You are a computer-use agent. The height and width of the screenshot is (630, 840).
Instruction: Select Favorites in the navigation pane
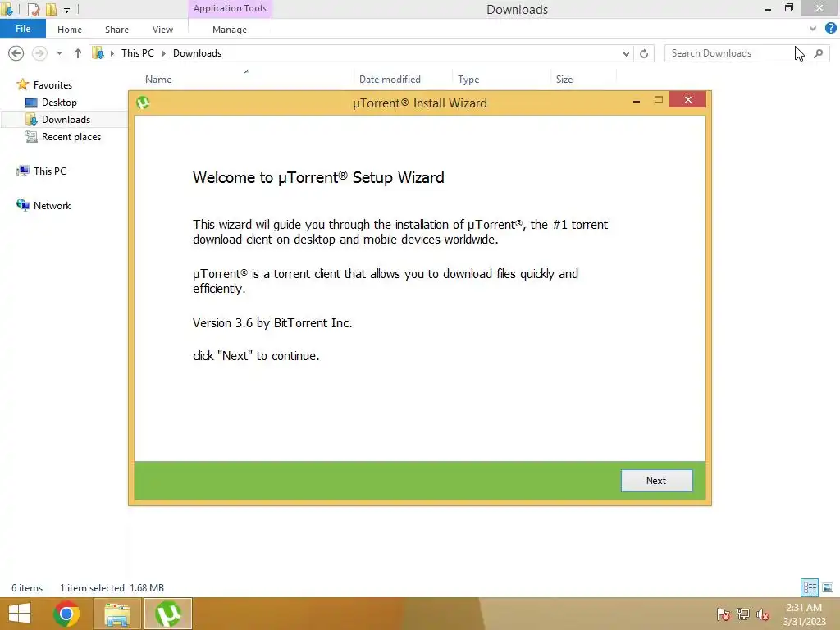(x=52, y=85)
